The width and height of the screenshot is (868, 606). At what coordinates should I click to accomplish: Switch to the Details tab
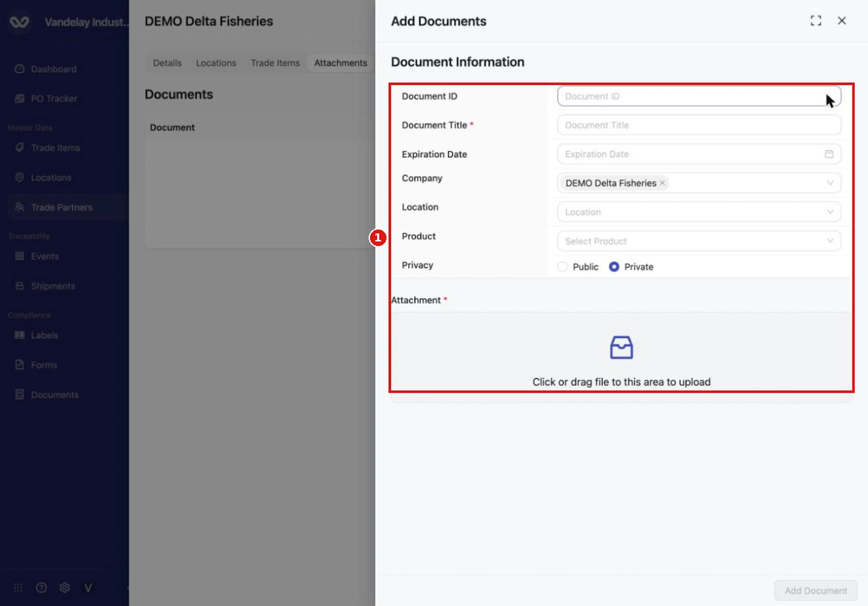167,63
